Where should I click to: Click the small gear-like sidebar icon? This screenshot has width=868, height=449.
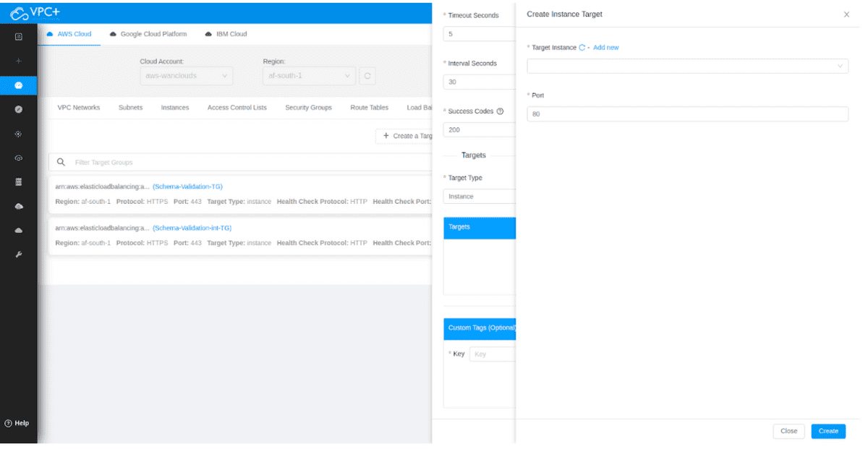(19, 134)
